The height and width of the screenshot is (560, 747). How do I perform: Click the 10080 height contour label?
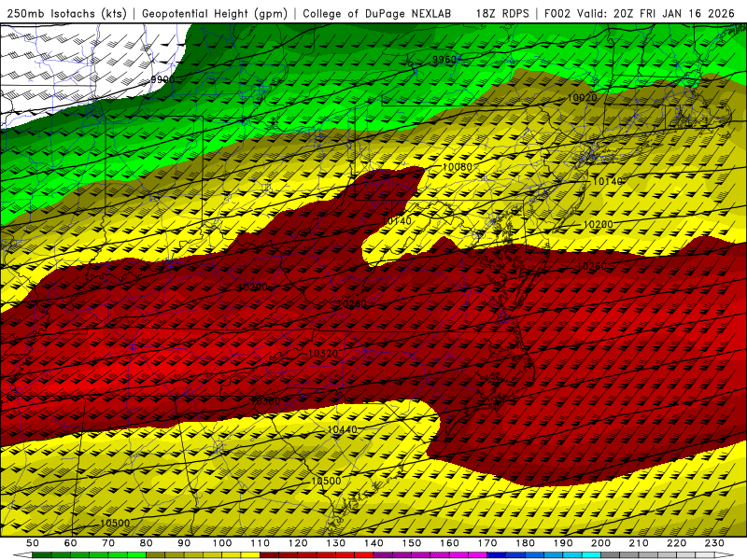pyautogui.click(x=458, y=167)
